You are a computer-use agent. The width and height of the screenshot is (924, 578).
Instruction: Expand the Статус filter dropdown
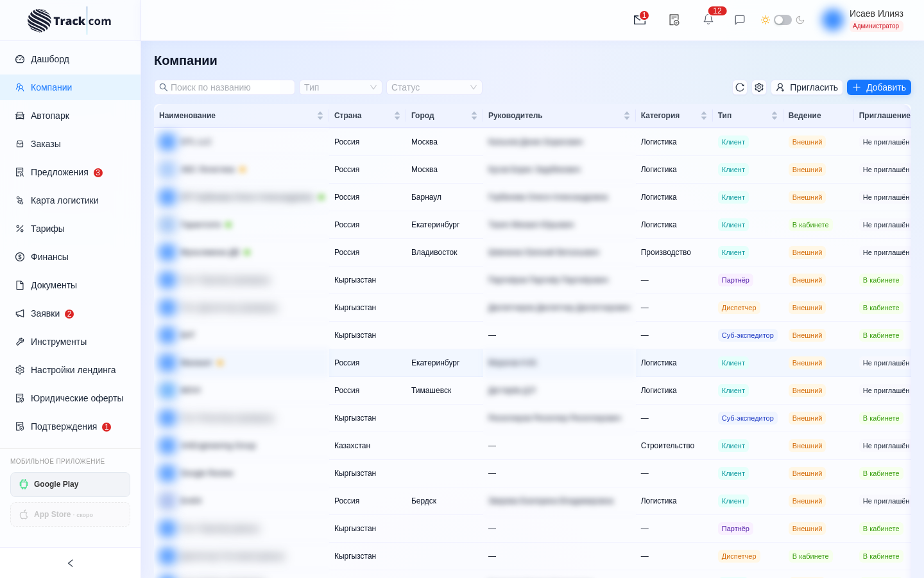(x=434, y=87)
